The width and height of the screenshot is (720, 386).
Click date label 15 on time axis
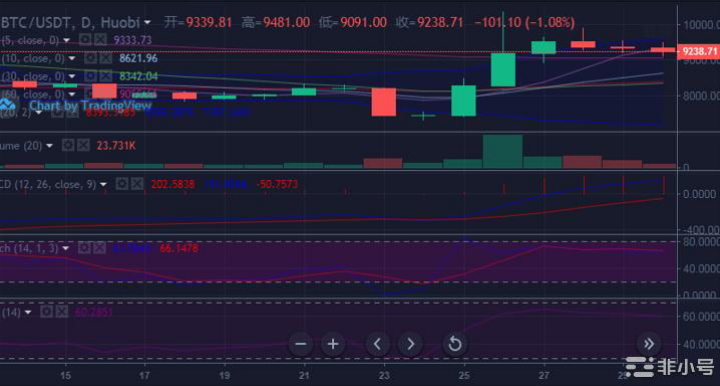(x=65, y=375)
